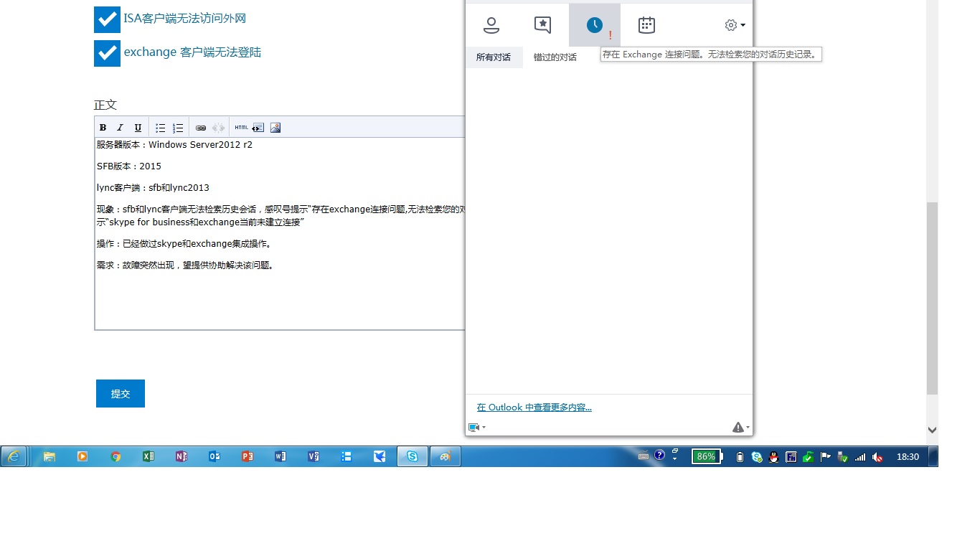Click the line 'SFB版本：2015'
This screenshot has height=551, width=980.
tap(129, 166)
